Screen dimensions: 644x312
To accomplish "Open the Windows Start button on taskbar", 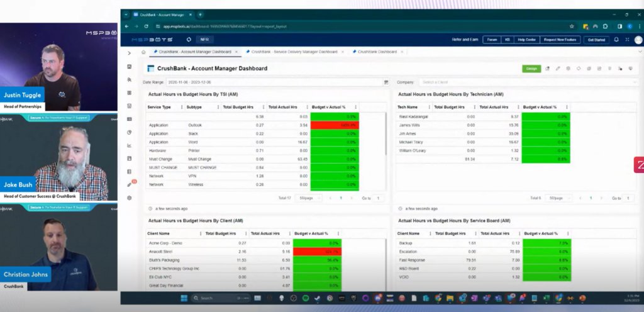I will click(x=184, y=298).
